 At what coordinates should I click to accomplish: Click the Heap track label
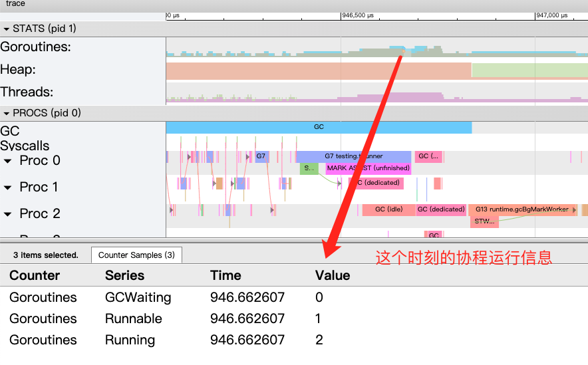click(x=18, y=70)
